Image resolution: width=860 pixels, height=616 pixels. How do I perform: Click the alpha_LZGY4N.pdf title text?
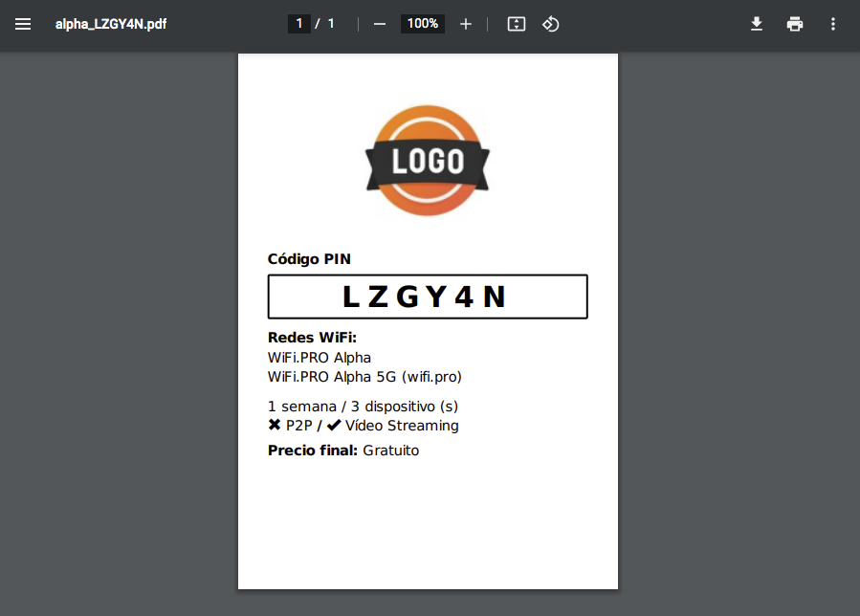pos(111,24)
